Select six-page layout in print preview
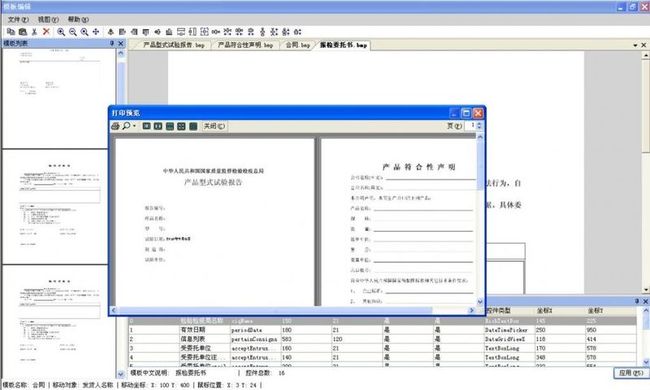650x390 pixels. [x=193, y=126]
